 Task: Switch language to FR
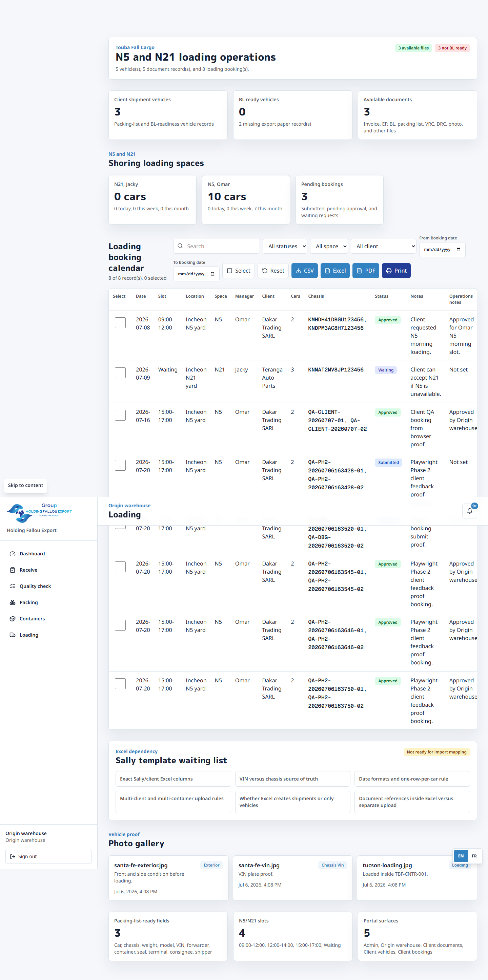click(474, 856)
